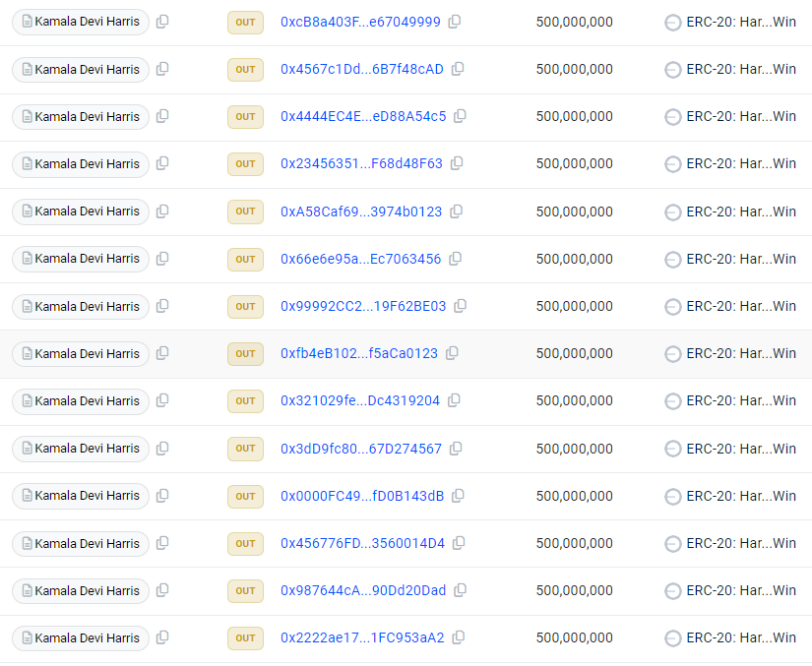Copy Kamala Devi Harris sender in 0xcB8a403F row
Viewport: 812px width, 666px height.
pyautogui.click(x=162, y=22)
